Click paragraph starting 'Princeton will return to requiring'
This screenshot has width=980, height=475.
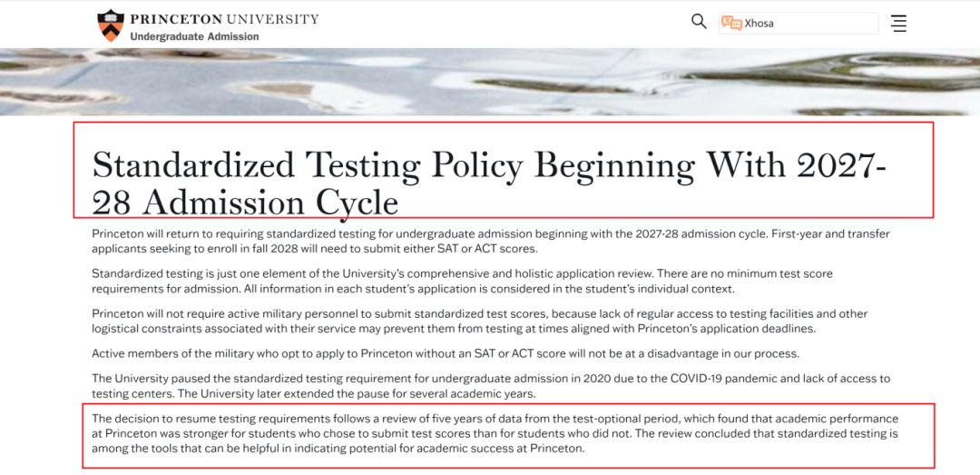point(490,241)
